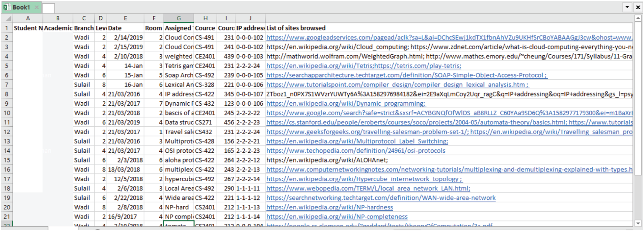Open the Wikipedia NP-hardness link
Image resolution: width=644 pixels, height=231 pixels.
[x=329, y=207]
